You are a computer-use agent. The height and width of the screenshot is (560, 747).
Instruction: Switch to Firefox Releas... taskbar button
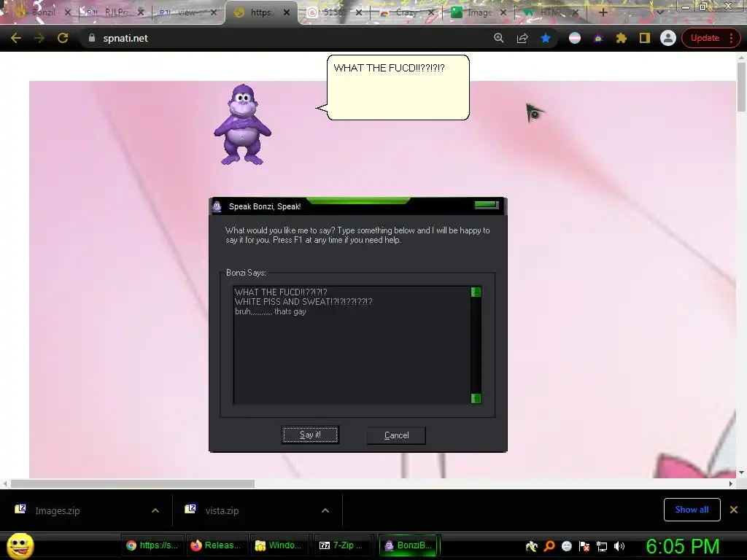pos(216,545)
